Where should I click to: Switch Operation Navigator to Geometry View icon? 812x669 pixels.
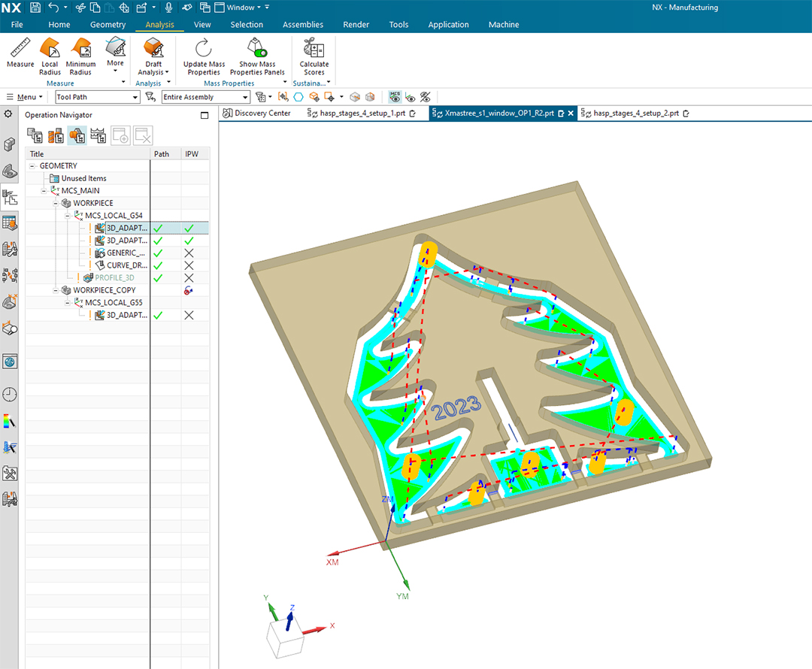pos(76,135)
